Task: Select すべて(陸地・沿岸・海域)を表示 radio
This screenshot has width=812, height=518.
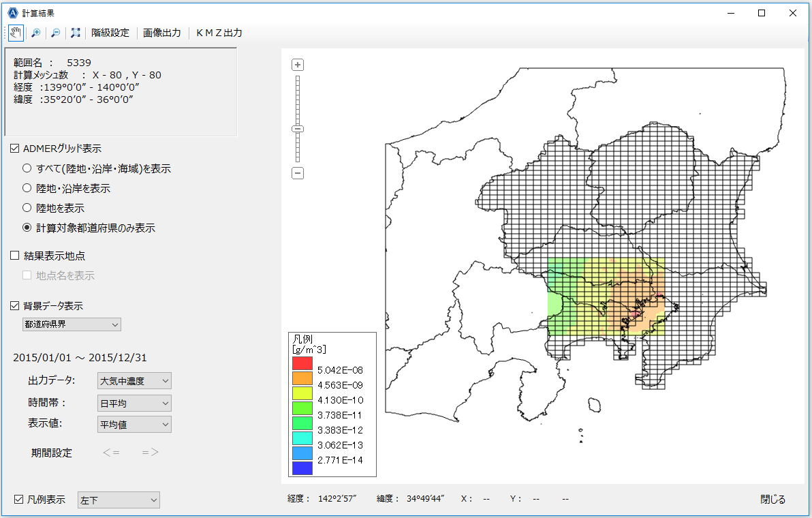Action: click(27, 168)
